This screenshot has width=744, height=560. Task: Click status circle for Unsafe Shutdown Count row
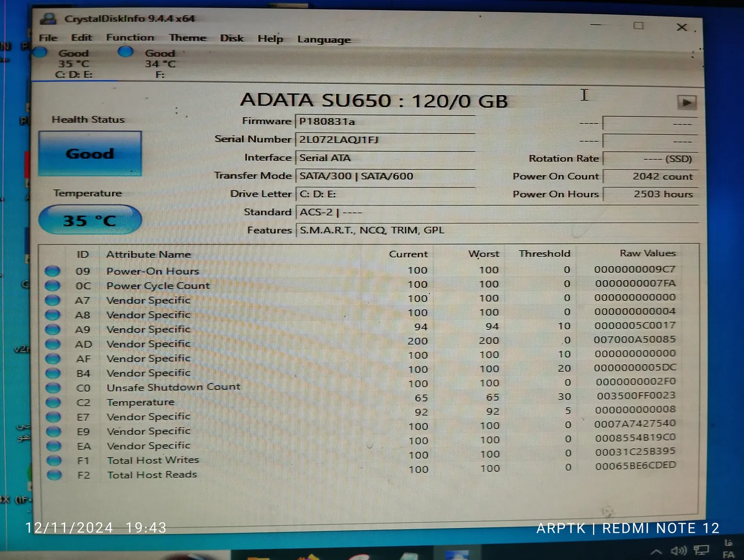point(53,388)
